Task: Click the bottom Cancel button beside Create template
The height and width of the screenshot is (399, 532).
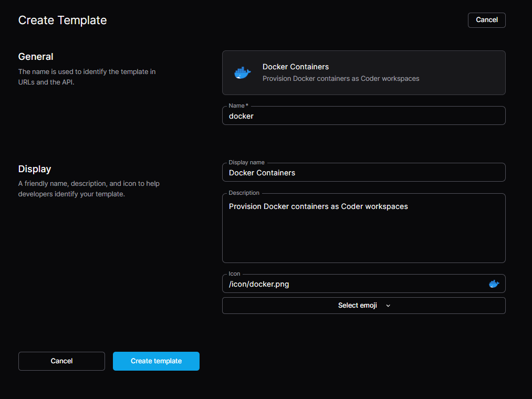Action: pos(61,361)
